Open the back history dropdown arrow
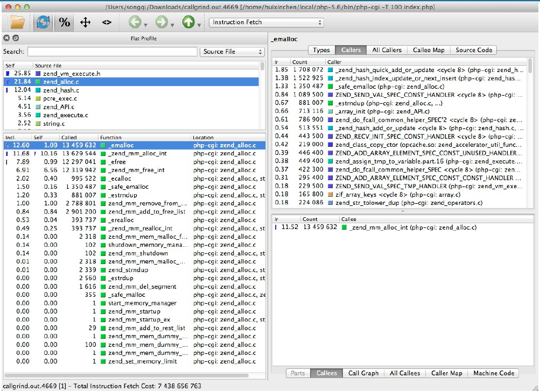This screenshot has height=392, width=540. (x=146, y=25)
